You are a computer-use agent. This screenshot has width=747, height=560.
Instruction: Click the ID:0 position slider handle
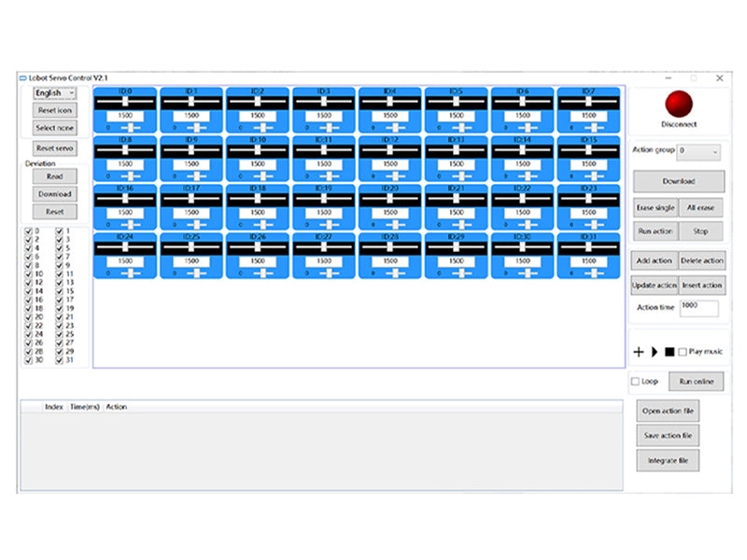point(125,102)
